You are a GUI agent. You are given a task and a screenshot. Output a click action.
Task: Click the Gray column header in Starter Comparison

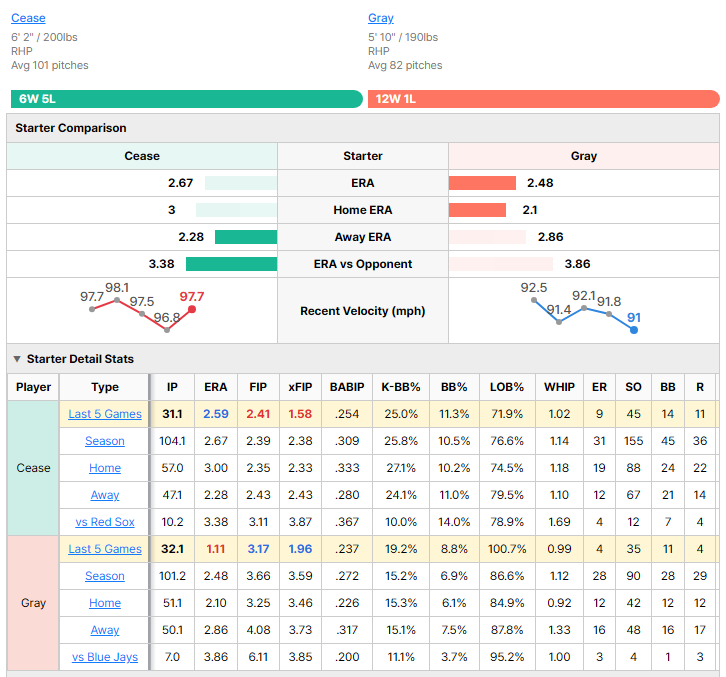click(584, 156)
